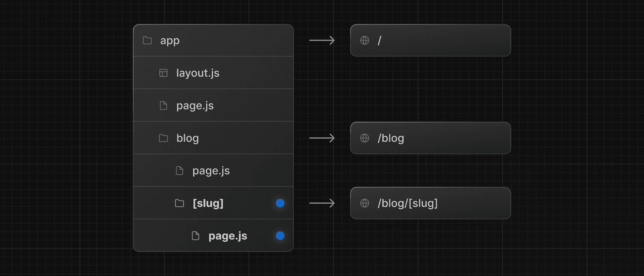Select the app folder row

click(x=213, y=41)
